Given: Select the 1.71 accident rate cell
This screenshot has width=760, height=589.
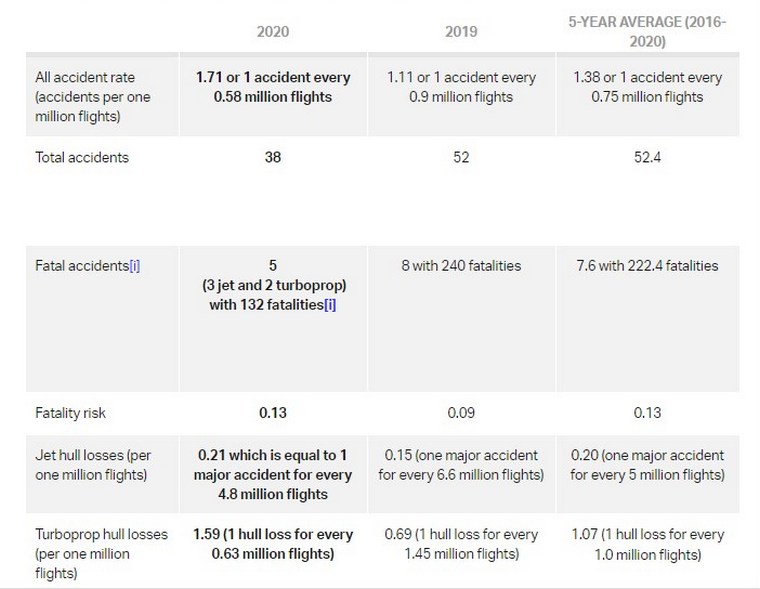Looking at the screenshot, I should (273, 87).
